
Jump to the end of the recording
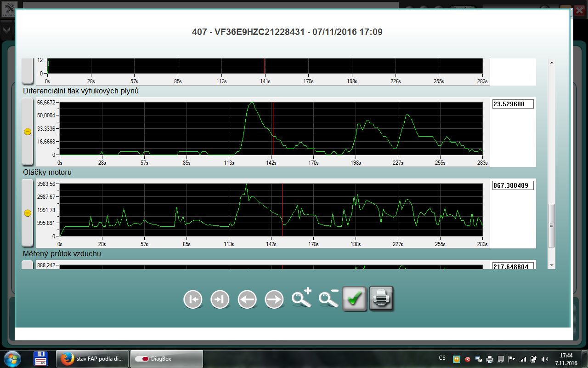pos(220,299)
